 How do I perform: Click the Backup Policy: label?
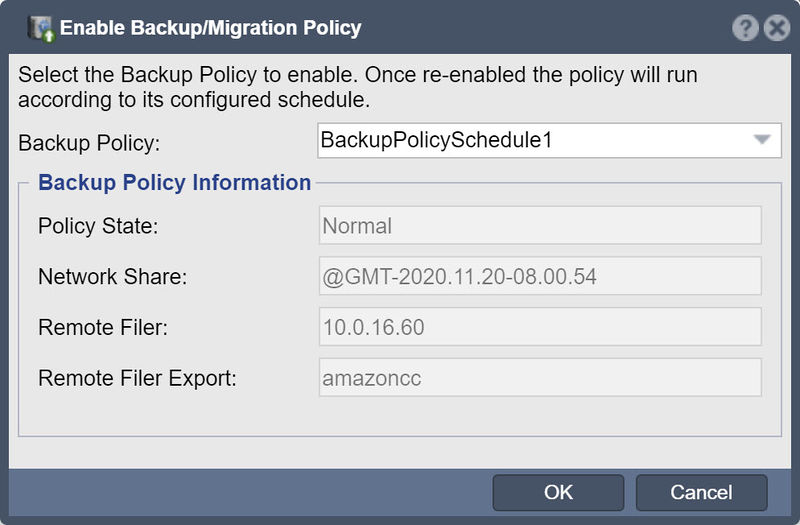pos(89,143)
